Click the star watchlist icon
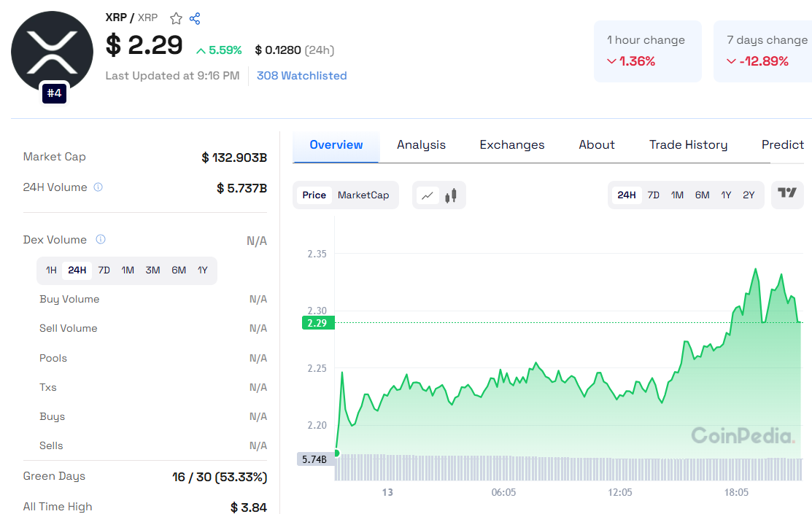812x514 pixels. coord(176,19)
